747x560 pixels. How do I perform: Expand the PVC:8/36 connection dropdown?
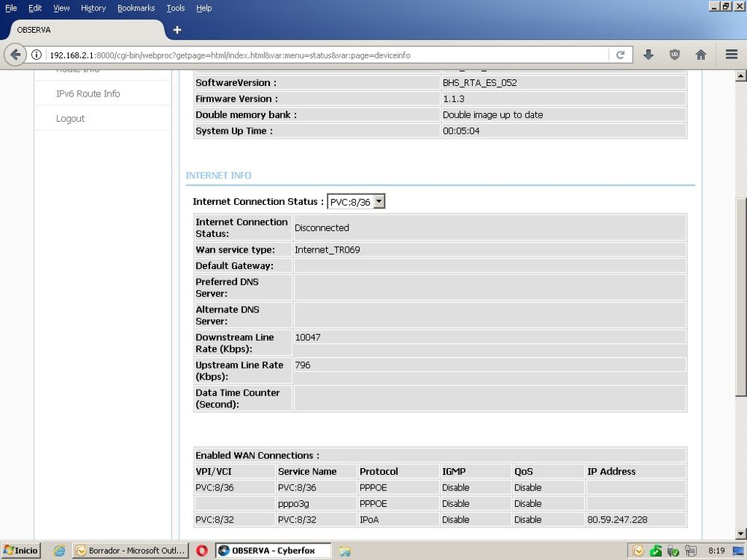379,202
